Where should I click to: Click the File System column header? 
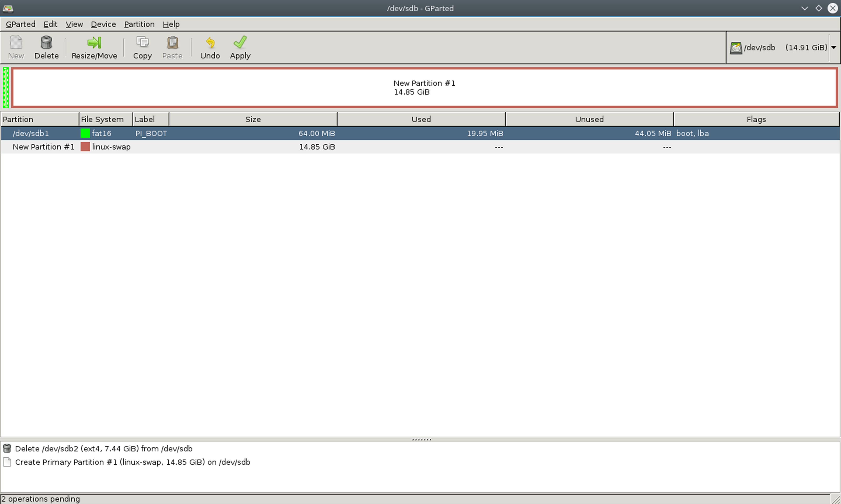point(106,119)
